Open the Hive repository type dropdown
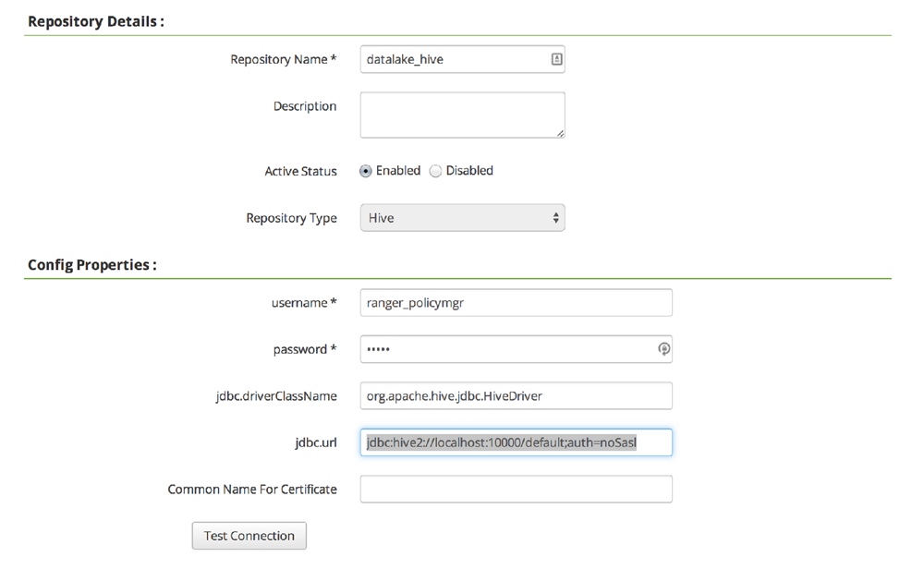 click(463, 218)
